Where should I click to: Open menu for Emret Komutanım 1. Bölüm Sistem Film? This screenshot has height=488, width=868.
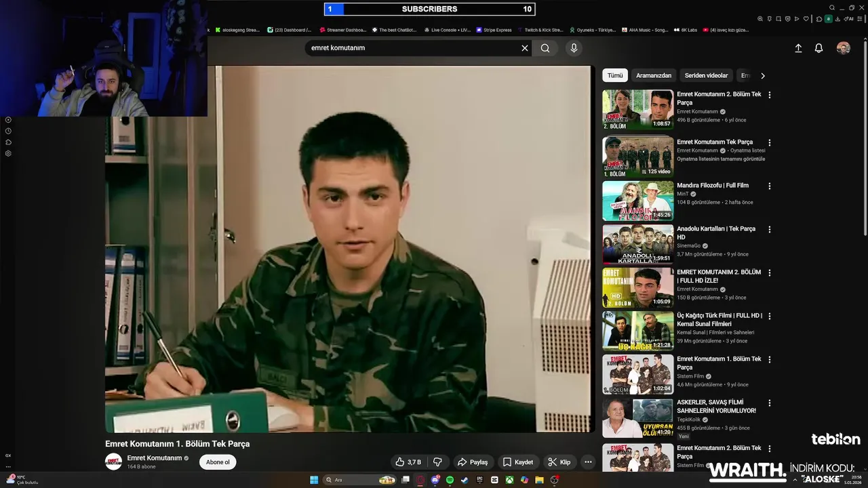pyautogui.click(x=769, y=360)
